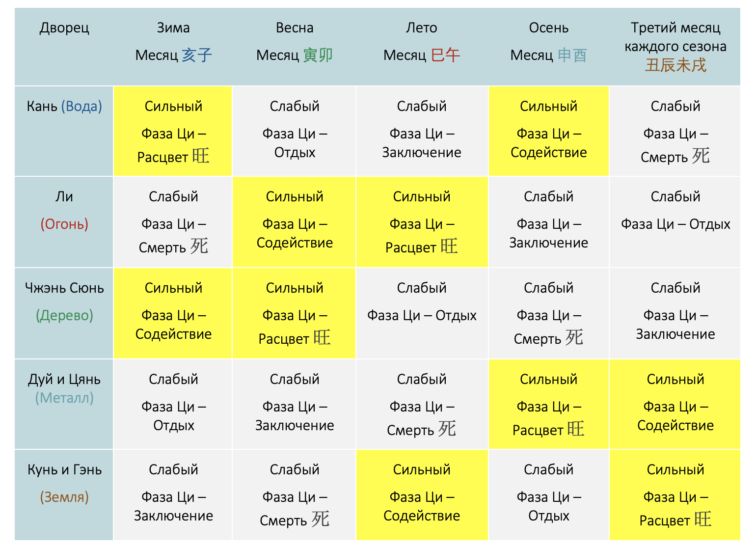Image resolution: width=756 pixels, height=547 pixels.
Task: Click the Лето column header
Action: tap(422, 47)
